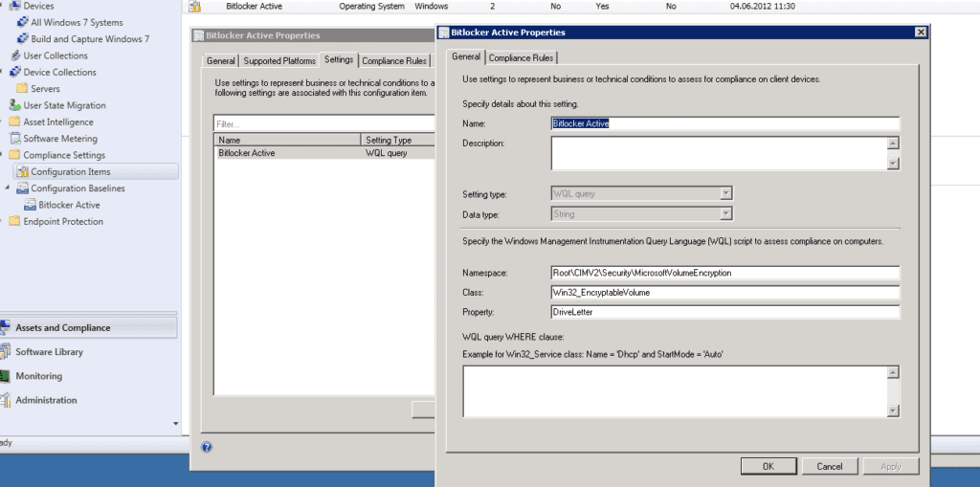Click Compliance Settings folder icon
Screen dimensions: 980x487
pyautogui.click(x=14, y=155)
